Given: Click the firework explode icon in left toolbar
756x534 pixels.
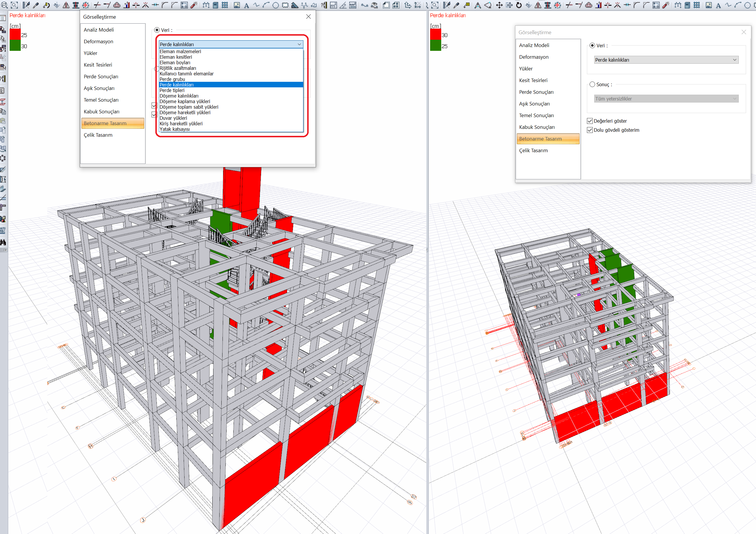Looking at the screenshot, I should (194, 5).
